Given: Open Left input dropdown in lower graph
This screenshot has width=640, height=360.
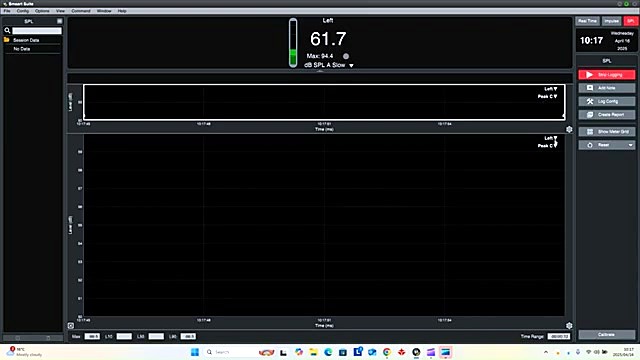Looking at the screenshot, I should click(551, 138).
